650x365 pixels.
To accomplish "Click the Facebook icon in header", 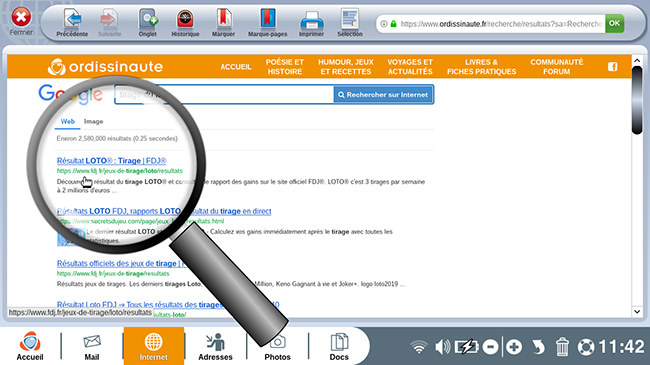I will pyautogui.click(x=613, y=67).
